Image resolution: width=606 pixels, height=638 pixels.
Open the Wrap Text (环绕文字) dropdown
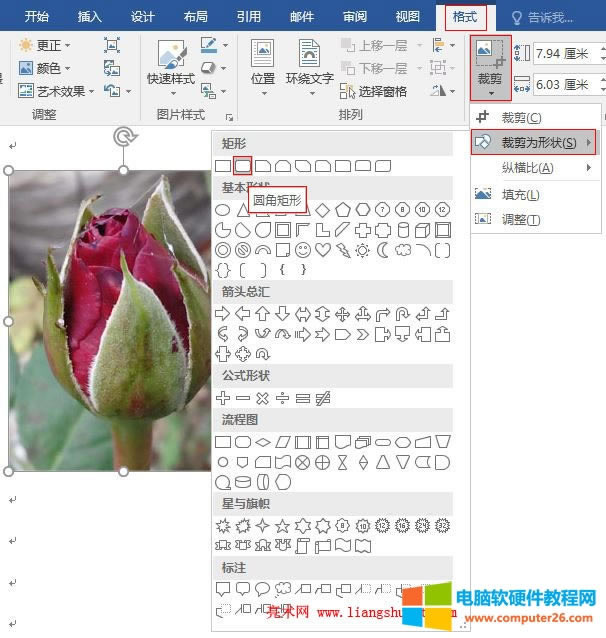coord(310,68)
